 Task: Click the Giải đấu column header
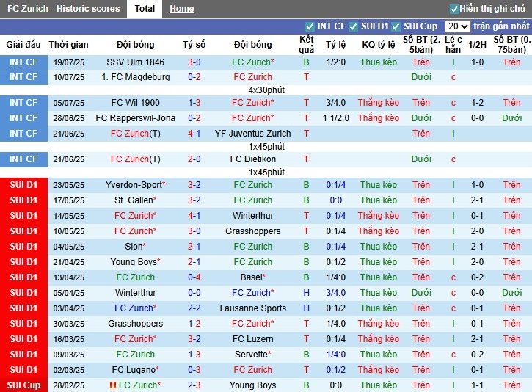coord(23,45)
